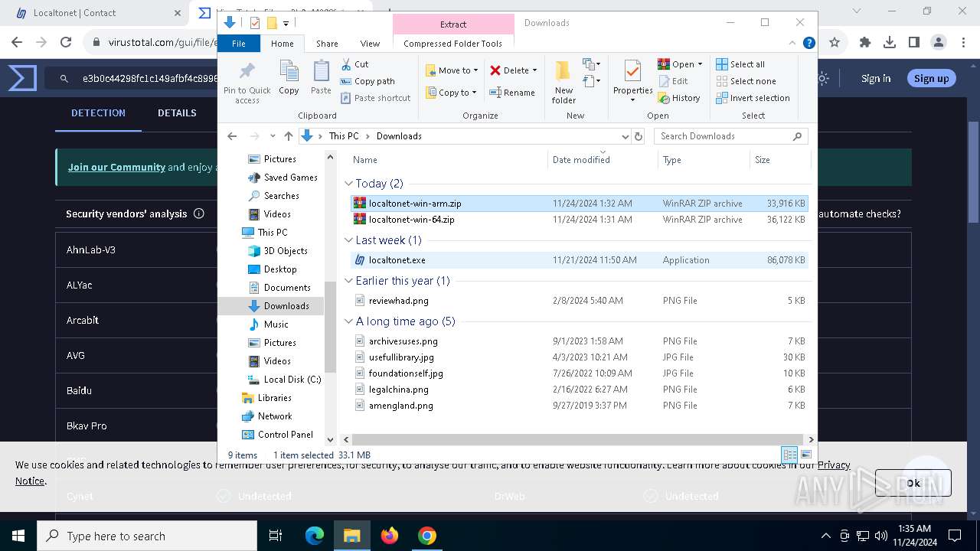Open Task View on the taskbar

coord(276,536)
